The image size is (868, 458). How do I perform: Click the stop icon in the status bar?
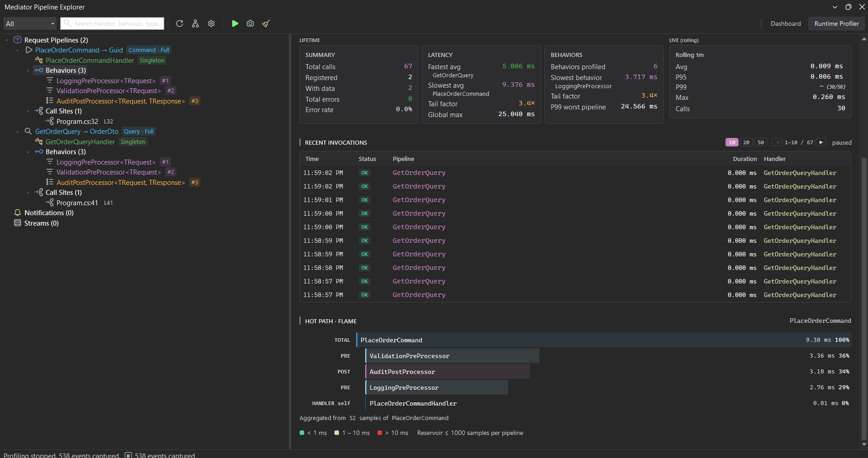point(128,455)
